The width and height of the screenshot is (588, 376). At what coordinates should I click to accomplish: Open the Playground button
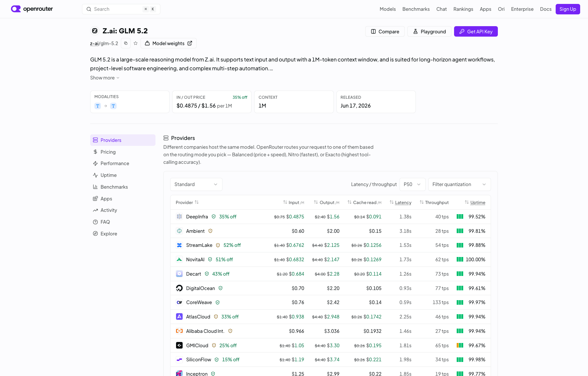coord(429,31)
